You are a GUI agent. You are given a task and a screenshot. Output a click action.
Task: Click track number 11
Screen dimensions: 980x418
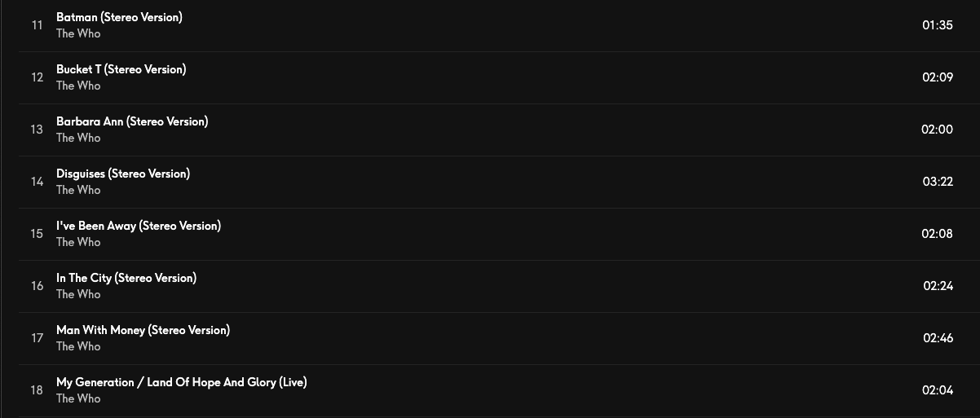(37, 25)
